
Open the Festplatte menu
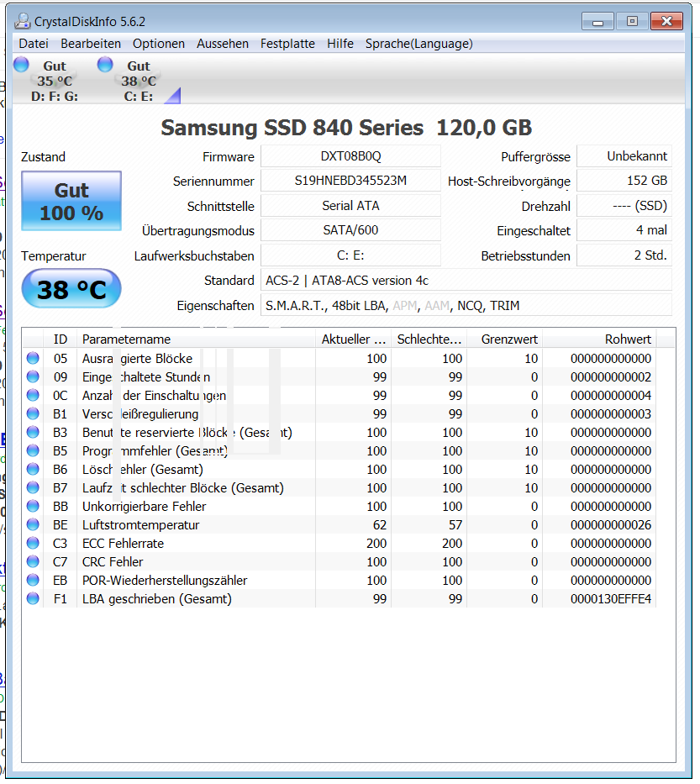287,44
